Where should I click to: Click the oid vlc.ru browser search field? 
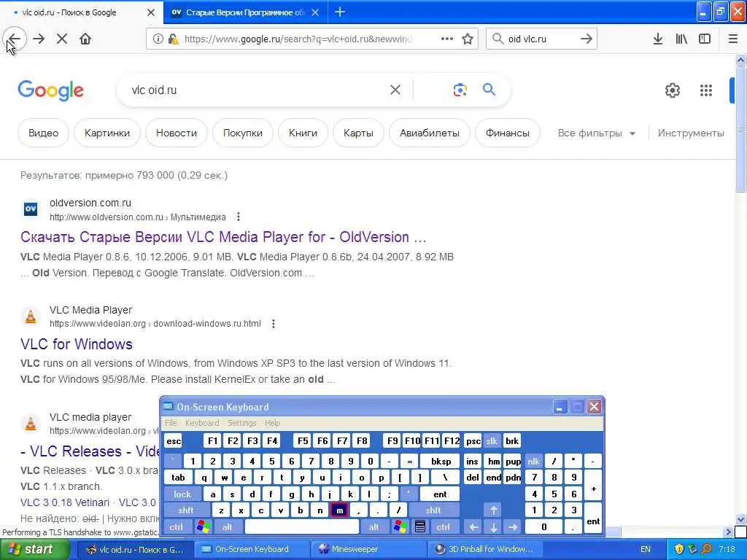click(542, 39)
